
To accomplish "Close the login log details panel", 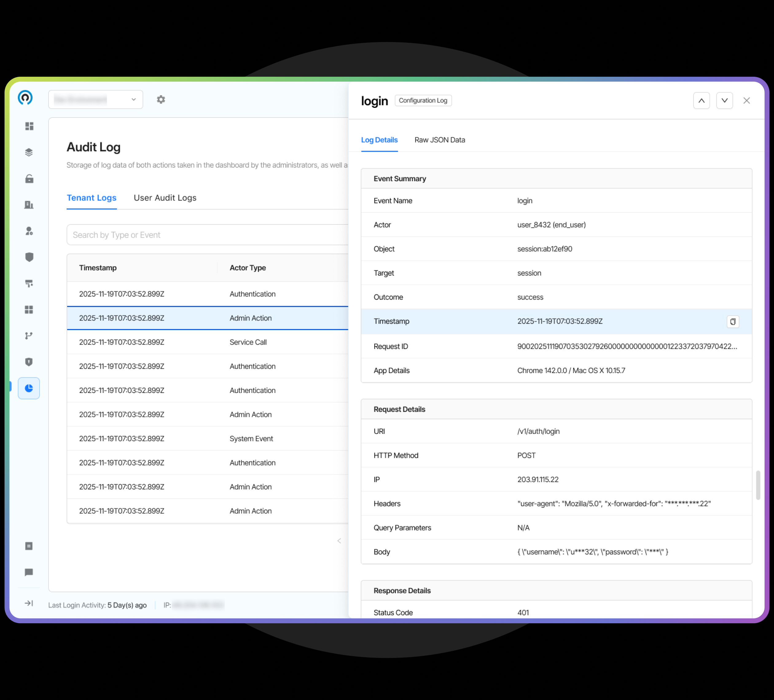I will 746,101.
